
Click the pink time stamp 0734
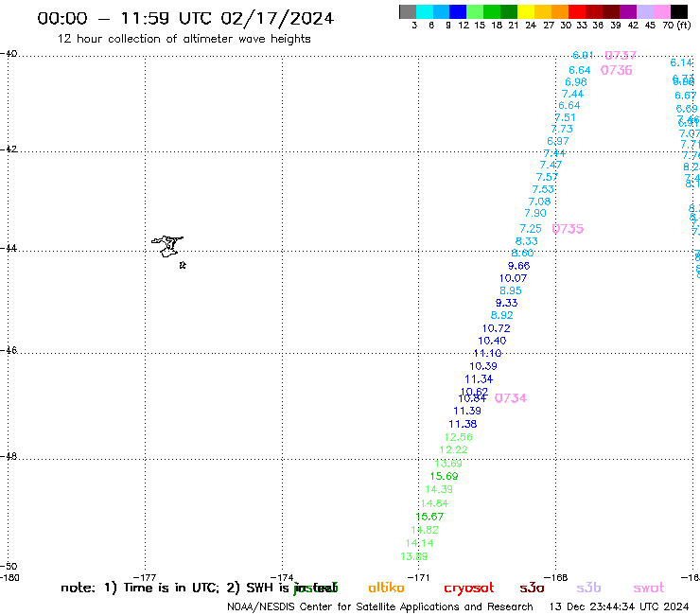[x=511, y=398]
